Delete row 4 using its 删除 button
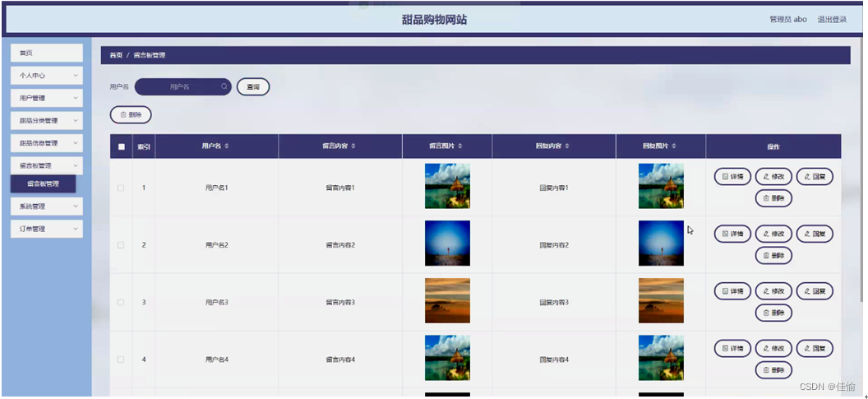Screen dimensions: 868x399 (x=773, y=370)
